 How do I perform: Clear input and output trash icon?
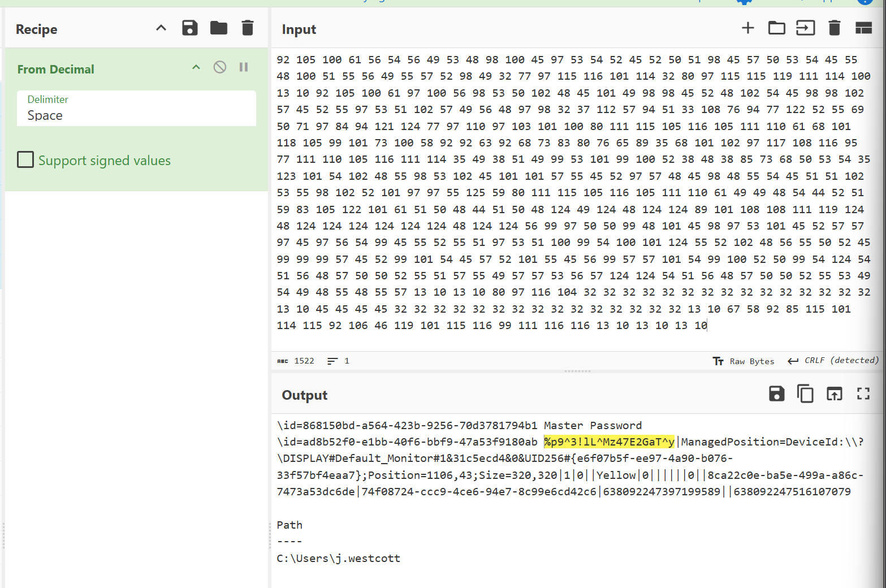point(835,28)
